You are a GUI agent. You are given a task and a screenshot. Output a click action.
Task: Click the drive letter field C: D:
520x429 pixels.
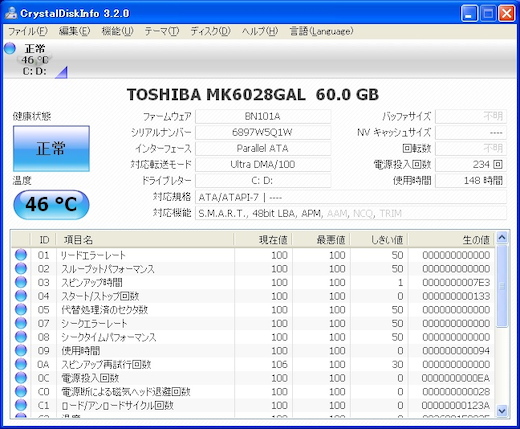coord(263,181)
